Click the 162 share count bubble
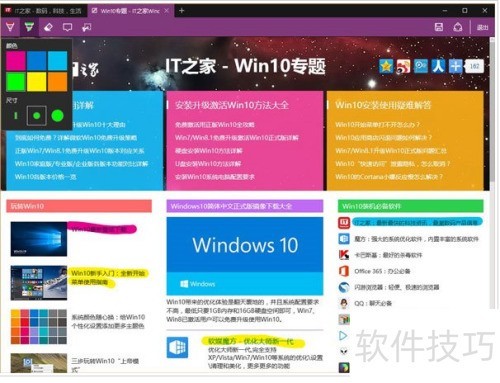The width and height of the screenshot is (500, 383). coord(474,66)
